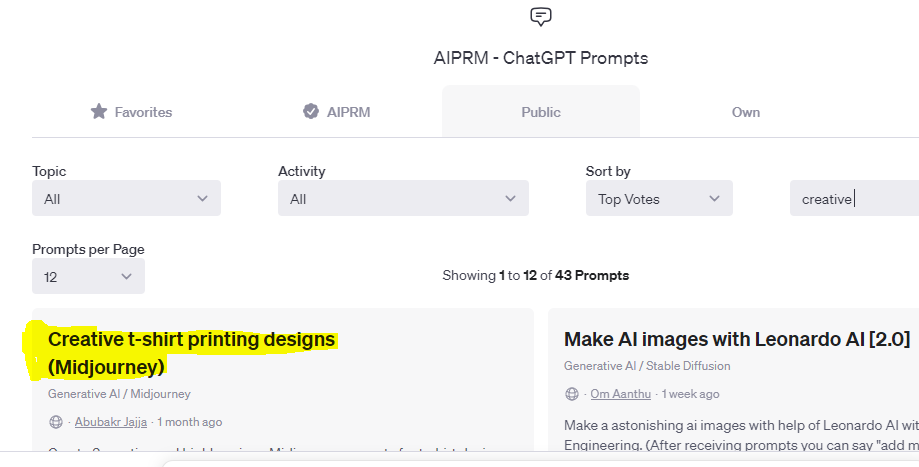Click the star icon in Favorites tab
The image size is (919, 467).
99,111
